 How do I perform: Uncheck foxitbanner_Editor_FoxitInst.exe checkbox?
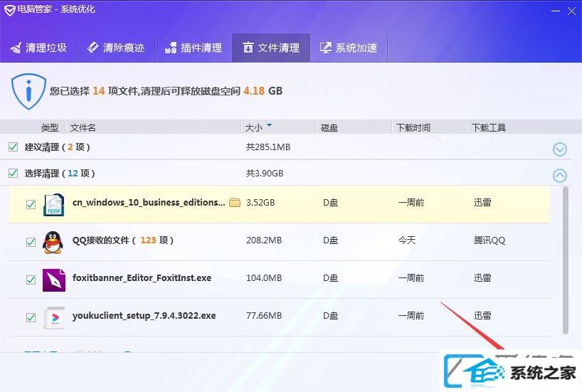(x=31, y=280)
